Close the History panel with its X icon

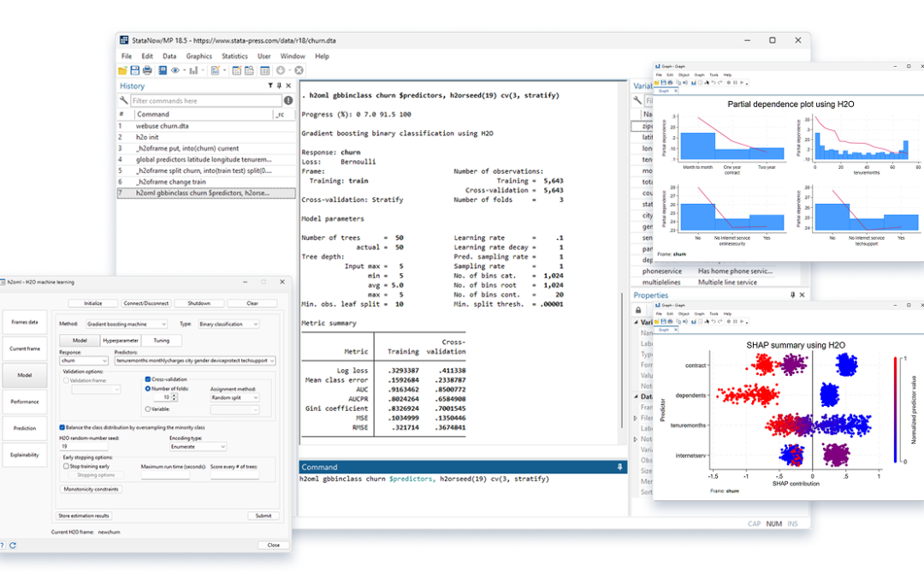[288, 86]
